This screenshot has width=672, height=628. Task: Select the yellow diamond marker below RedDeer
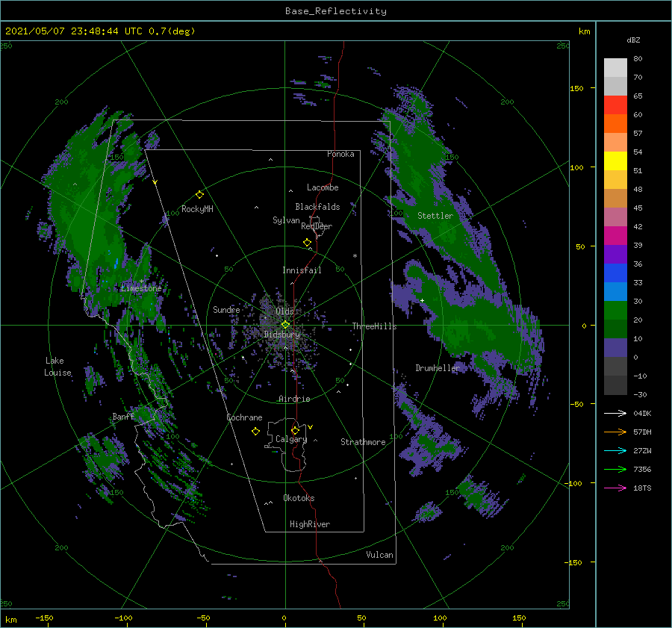(307, 243)
